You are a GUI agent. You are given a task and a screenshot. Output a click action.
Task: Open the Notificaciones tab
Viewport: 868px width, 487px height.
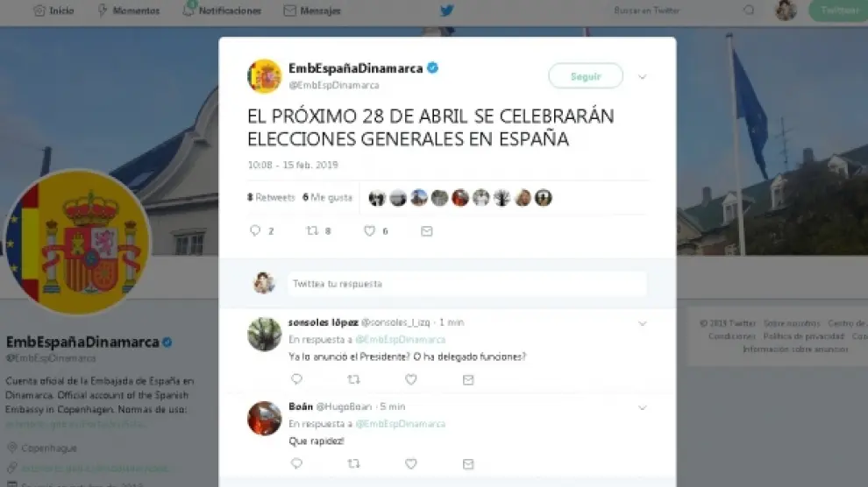coord(222,10)
